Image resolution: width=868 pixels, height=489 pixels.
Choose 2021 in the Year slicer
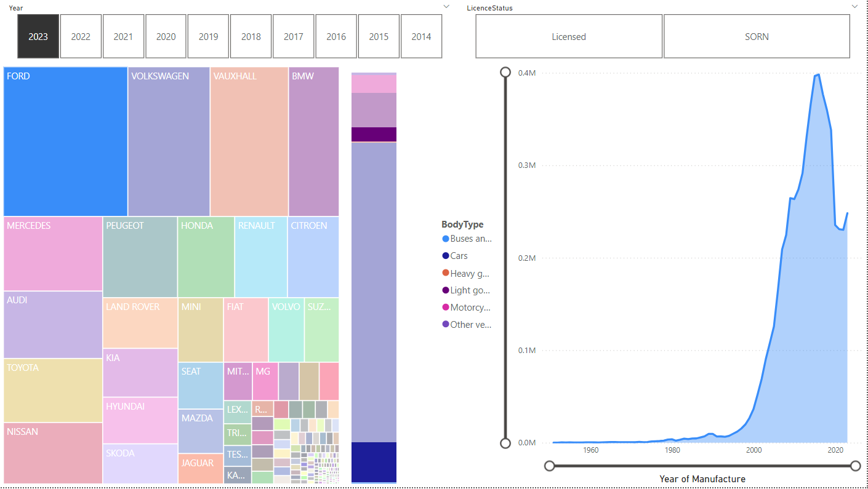click(x=123, y=36)
